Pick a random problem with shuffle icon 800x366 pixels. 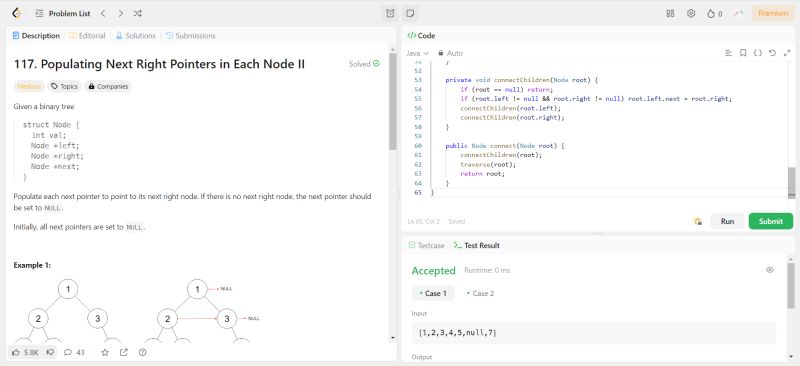click(137, 14)
